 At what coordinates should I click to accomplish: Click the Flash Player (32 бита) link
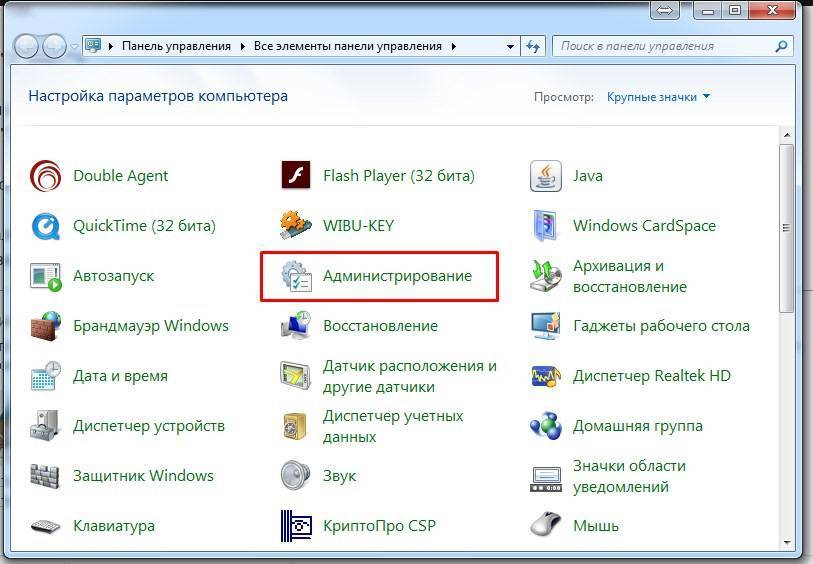(399, 176)
